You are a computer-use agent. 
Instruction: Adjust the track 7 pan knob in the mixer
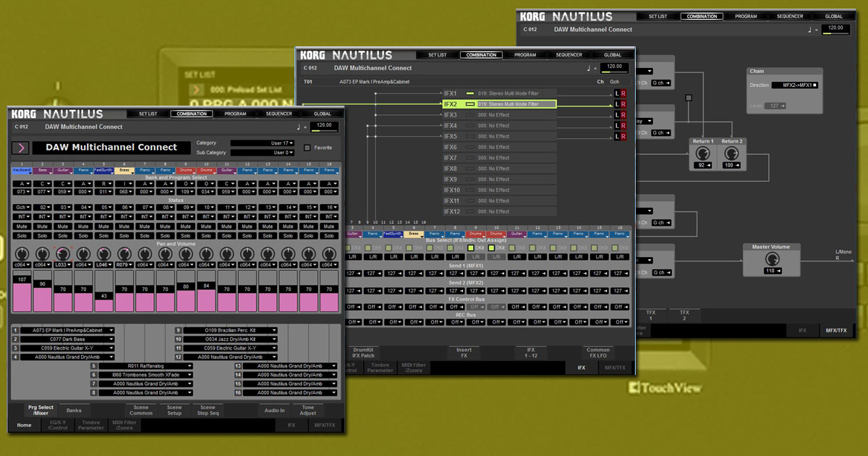(x=145, y=253)
